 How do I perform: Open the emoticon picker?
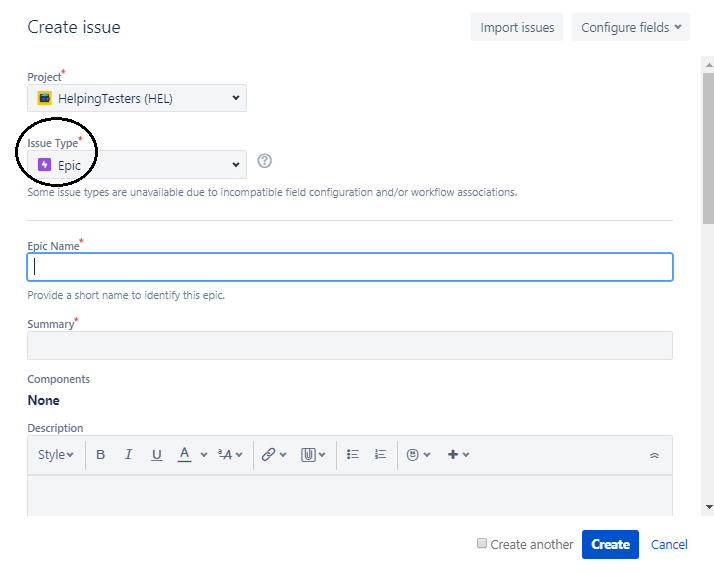click(x=413, y=455)
